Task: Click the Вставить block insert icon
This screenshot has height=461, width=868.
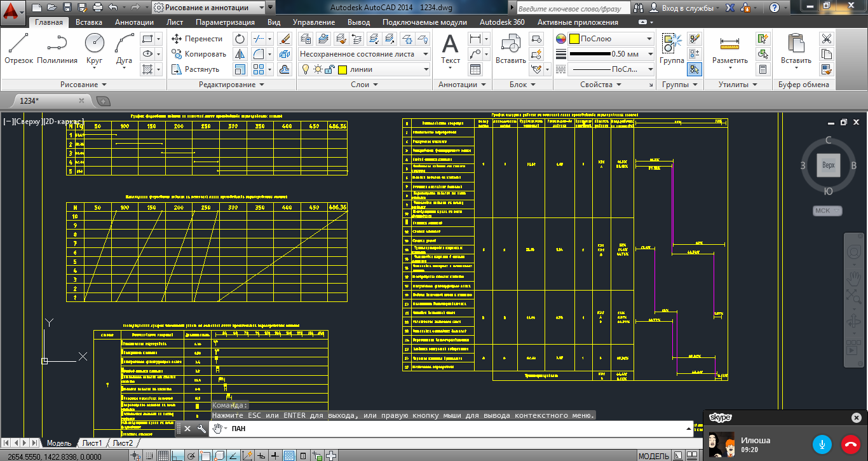Action: point(511,50)
